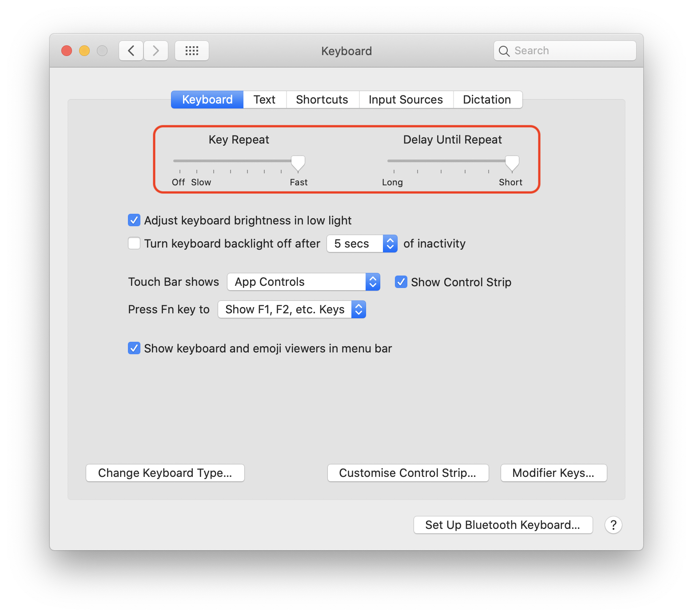Click the Delay Until Repeat label
The width and height of the screenshot is (693, 616).
point(453,140)
